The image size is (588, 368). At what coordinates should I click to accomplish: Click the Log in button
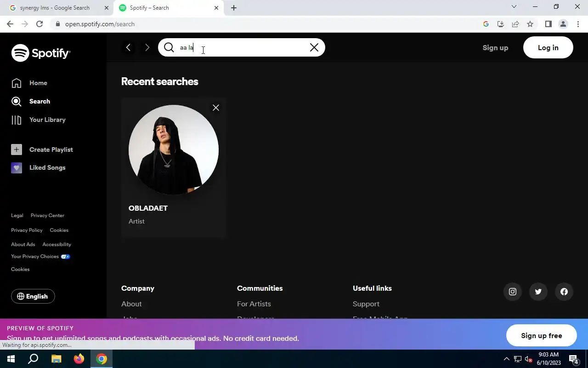pos(548,47)
